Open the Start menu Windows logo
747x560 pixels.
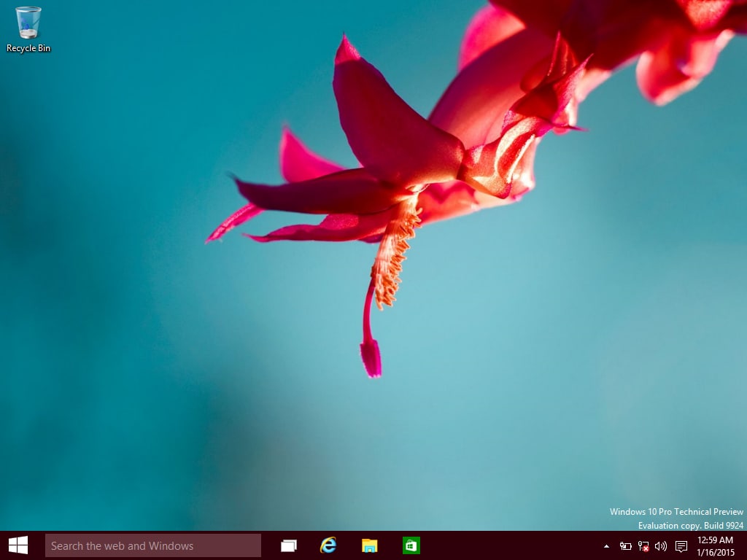point(18,545)
